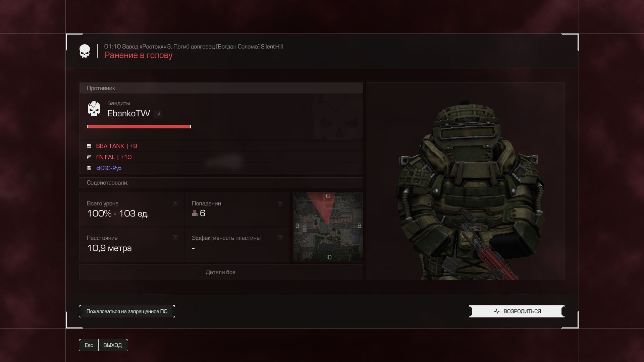Screen dimensions: 644x362
Task: Click the pulse icon on ВОЗРОДИТЬСЯ button
Action: coord(497,311)
